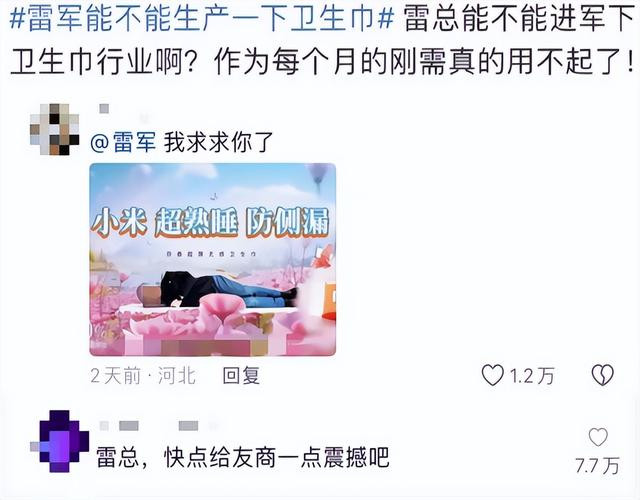Open the #雷军能不能生产一下卫生巾# hashtag topic

pos(202,19)
